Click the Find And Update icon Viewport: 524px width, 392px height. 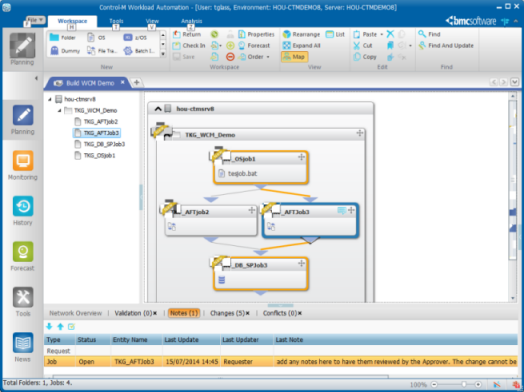(422, 45)
